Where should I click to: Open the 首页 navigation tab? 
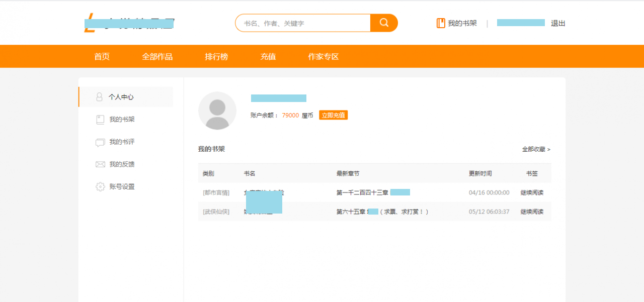point(102,57)
